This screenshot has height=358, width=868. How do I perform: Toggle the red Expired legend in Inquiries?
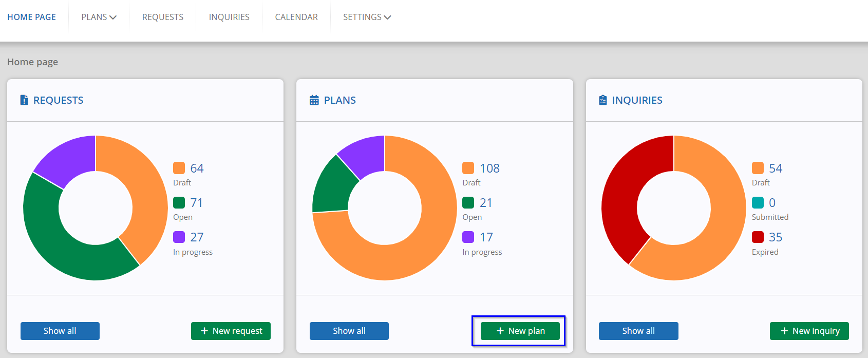pos(758,237)
